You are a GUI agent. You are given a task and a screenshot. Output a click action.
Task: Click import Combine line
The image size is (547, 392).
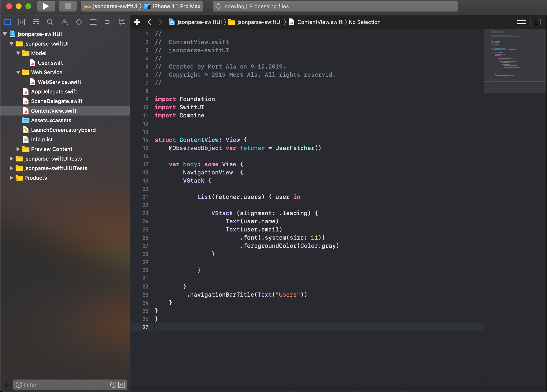[x=179, y=115]
